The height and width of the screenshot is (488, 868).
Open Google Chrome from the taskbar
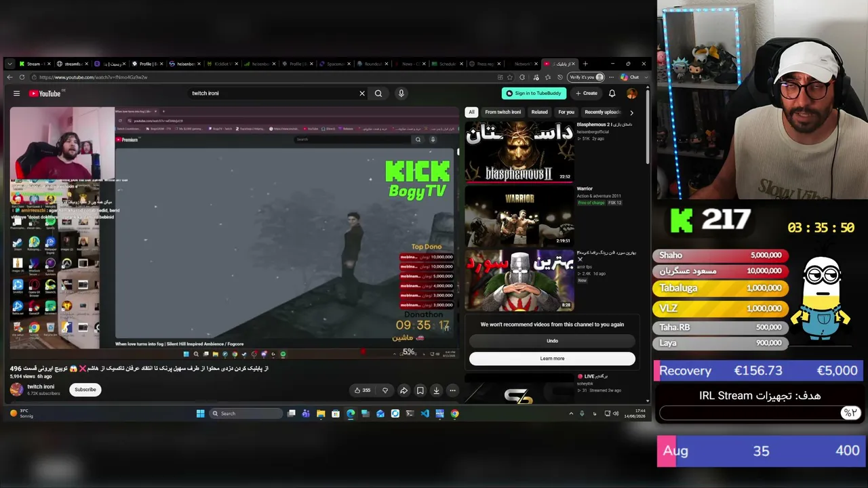point(455,413)
